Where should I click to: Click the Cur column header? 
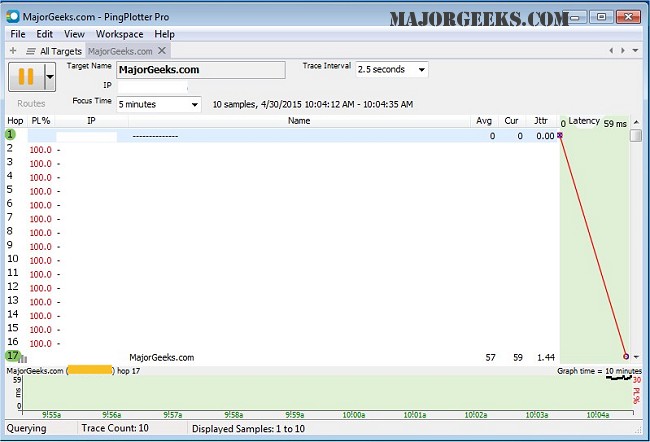[x=511, y=121]
